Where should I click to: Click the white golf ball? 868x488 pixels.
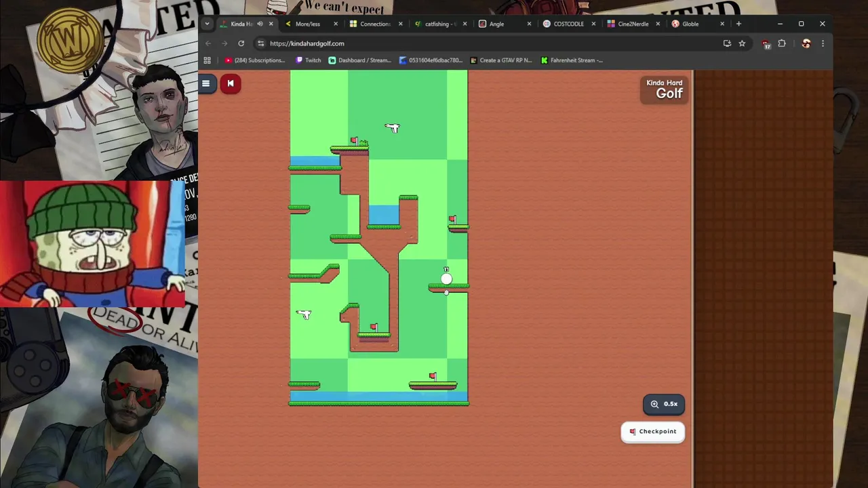446,279
